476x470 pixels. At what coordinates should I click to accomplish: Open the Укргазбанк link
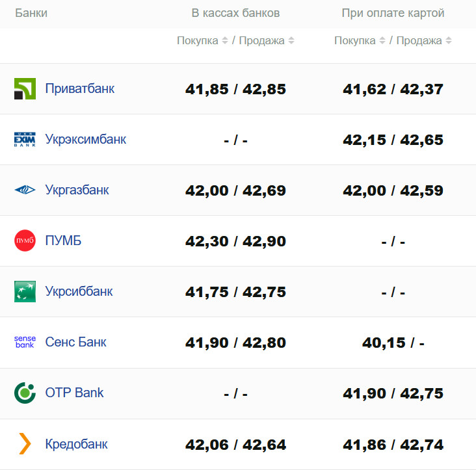[x=77, y=190]
